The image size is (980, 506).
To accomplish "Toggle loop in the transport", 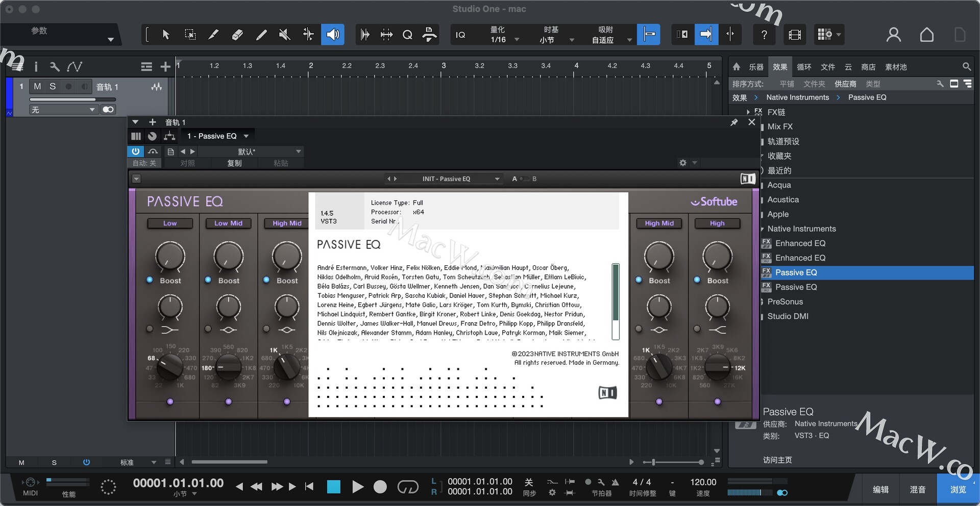I will (x=408, y=487).
